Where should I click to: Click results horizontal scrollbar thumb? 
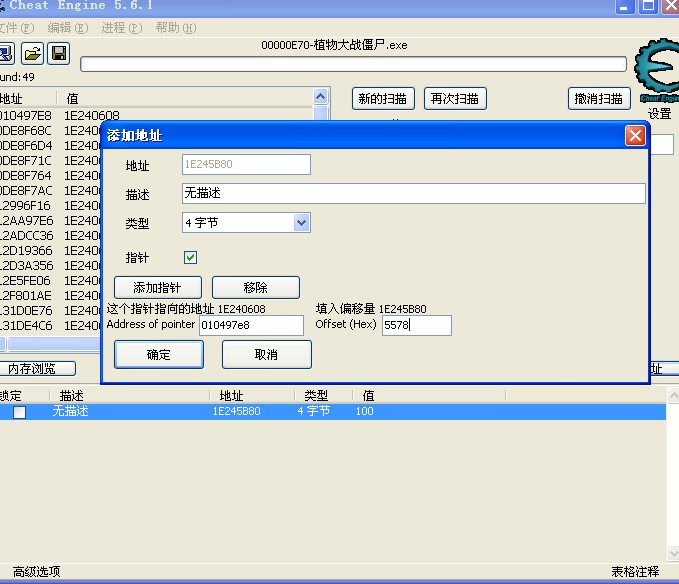[54, 344]
